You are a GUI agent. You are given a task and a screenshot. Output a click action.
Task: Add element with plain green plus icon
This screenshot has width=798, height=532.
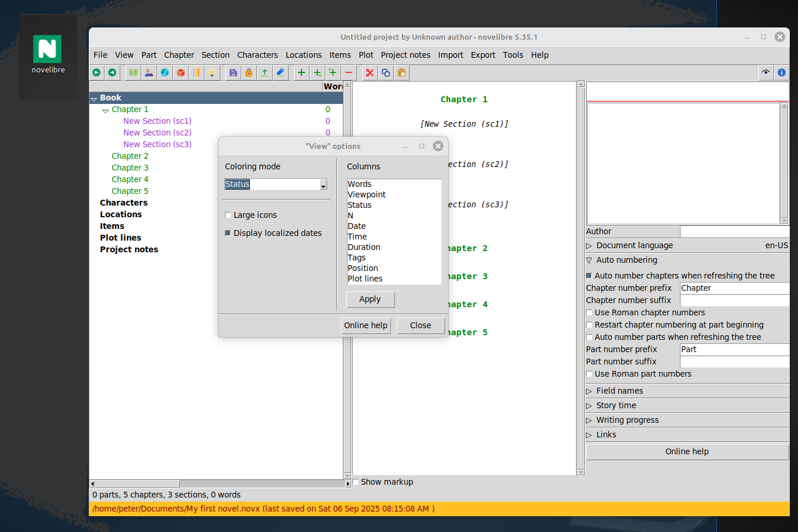click(x=301, y=73)
